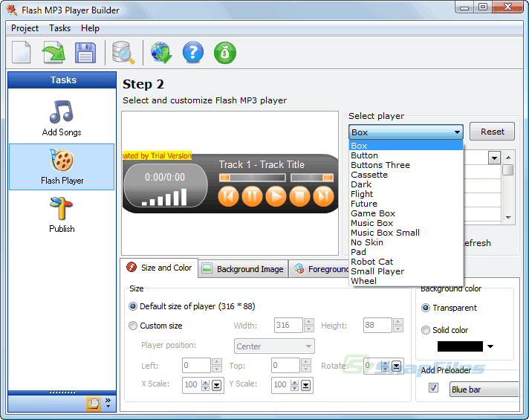
Task: Toggle the Add Preloader checkbox
Action: 433,387
